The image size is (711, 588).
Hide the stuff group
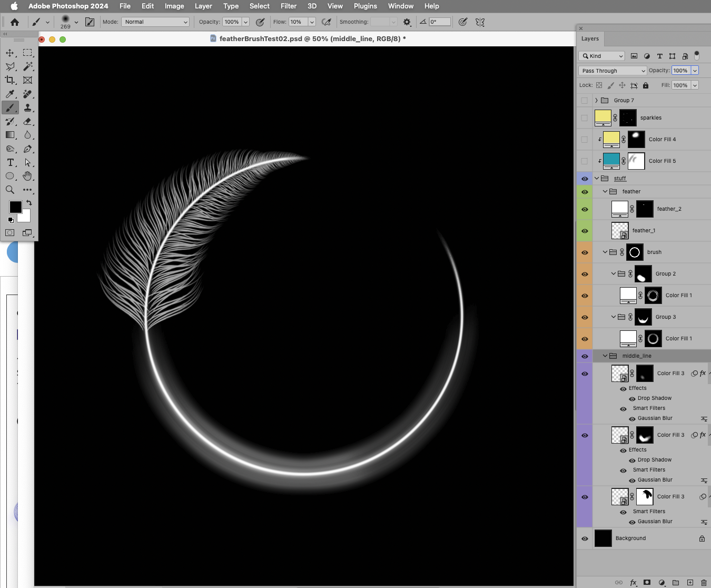pyautogui.click(x=585, y=178)
